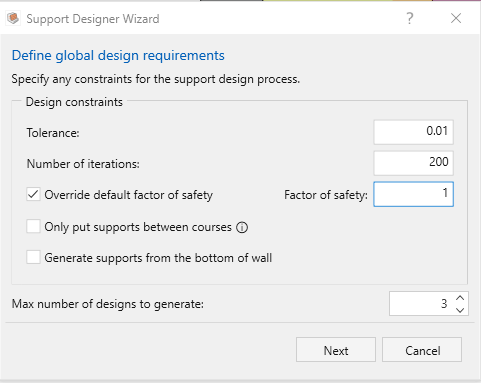Click the Next button

[x=336, y=350]
